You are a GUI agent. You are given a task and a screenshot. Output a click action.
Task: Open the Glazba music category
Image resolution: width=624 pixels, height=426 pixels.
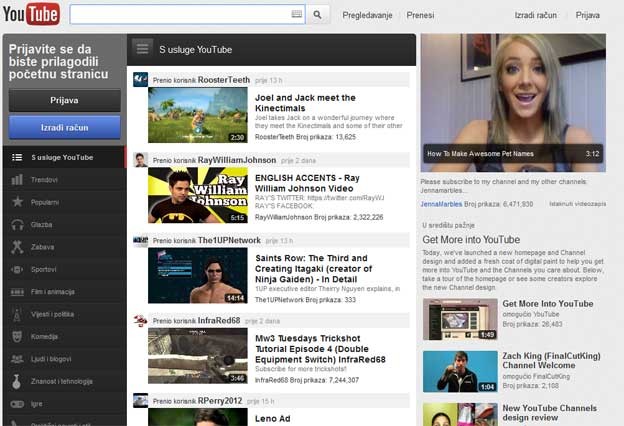click(x=42, y=225)
